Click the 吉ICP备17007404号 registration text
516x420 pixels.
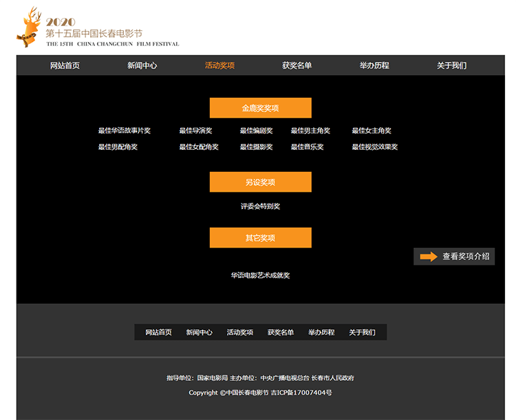301,393
